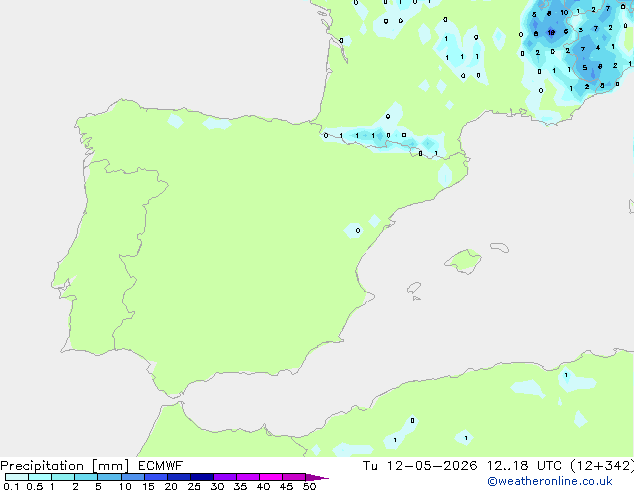Pick the 10–15 mm blue legend swatch

click(x=132, y=477)
